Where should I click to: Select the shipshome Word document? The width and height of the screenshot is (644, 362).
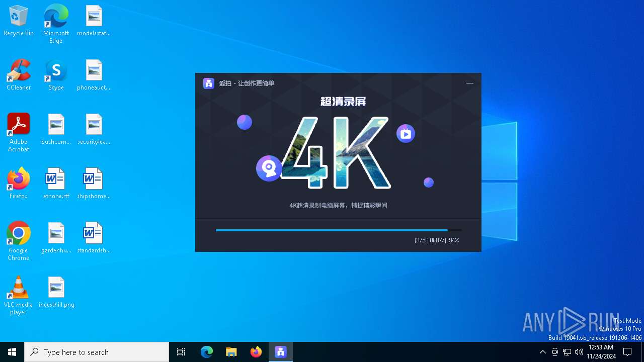point(94,184)
